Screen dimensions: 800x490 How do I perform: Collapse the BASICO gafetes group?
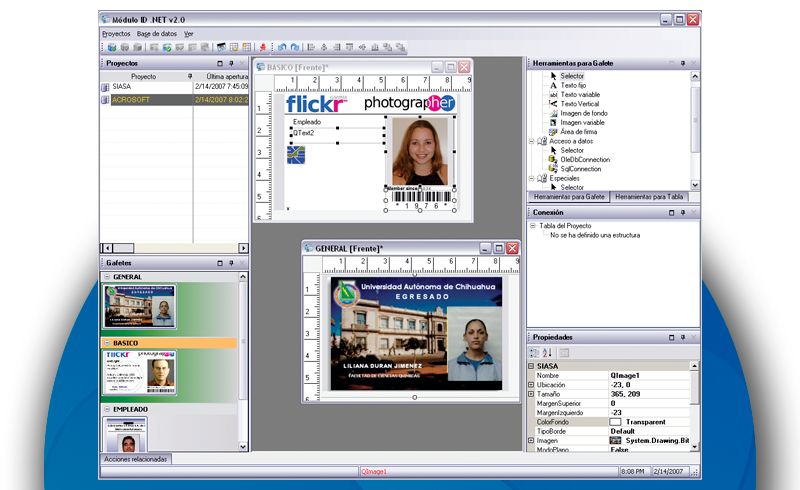[107, 343]
